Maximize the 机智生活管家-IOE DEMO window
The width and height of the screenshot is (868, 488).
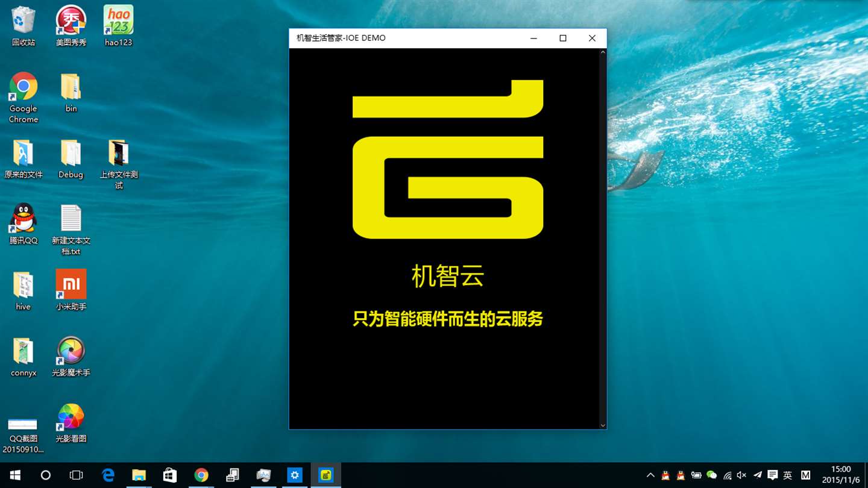(x=563, y=38)
